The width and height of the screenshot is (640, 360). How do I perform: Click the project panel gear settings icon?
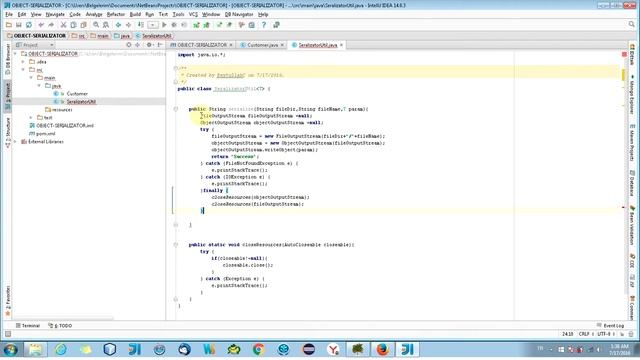(x=149, y=45)
